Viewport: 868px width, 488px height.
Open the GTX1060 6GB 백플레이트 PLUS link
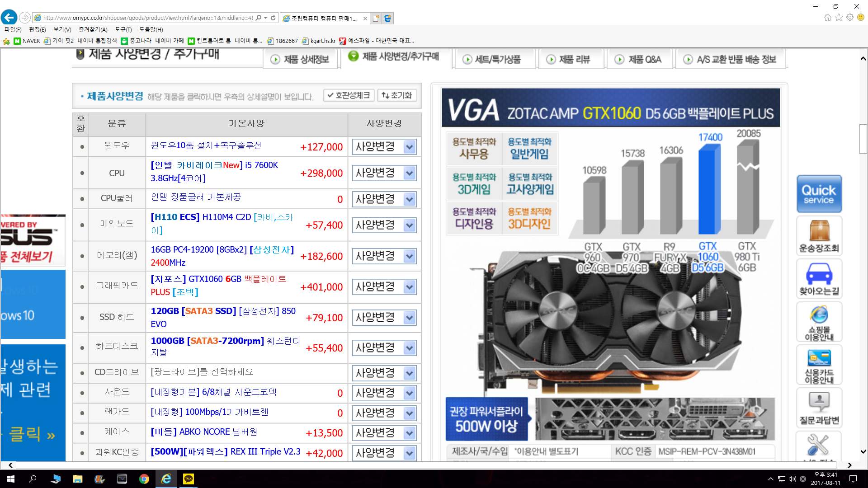(x=219, y=286)
